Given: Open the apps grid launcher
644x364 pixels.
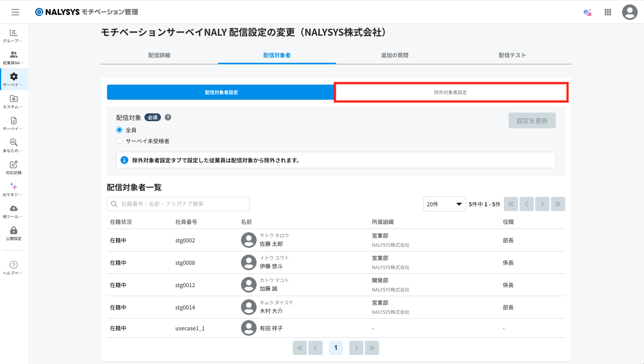Looking at the screenshot, I should pos(608,12).
